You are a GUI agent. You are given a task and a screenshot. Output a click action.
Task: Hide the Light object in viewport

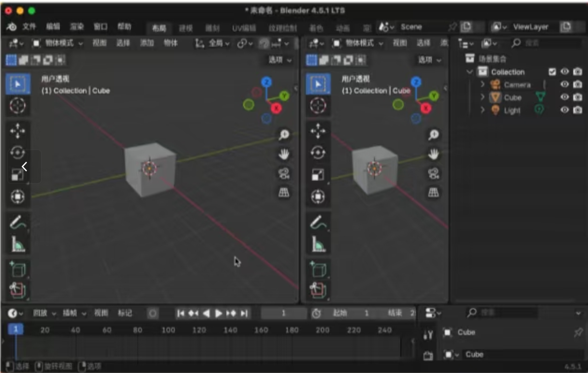[x=565, y=110]
